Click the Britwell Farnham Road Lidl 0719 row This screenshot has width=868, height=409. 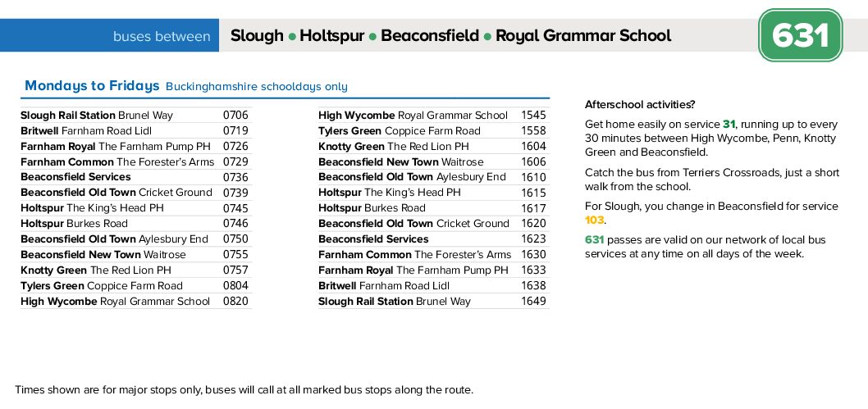(135, 131)
